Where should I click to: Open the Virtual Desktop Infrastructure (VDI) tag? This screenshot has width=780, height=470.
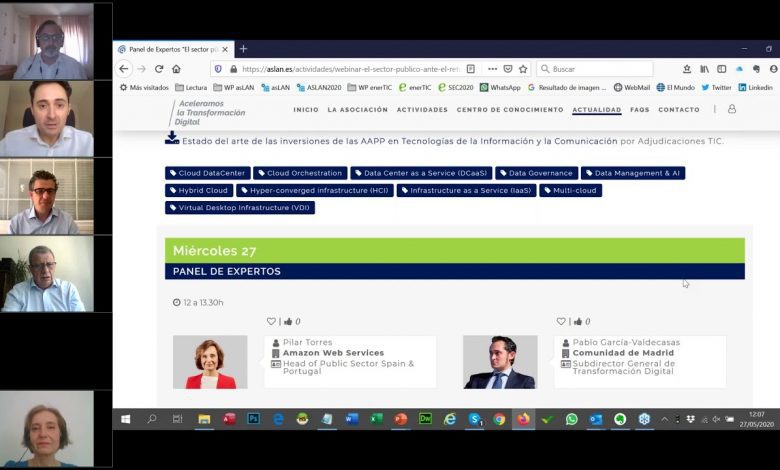240,208
